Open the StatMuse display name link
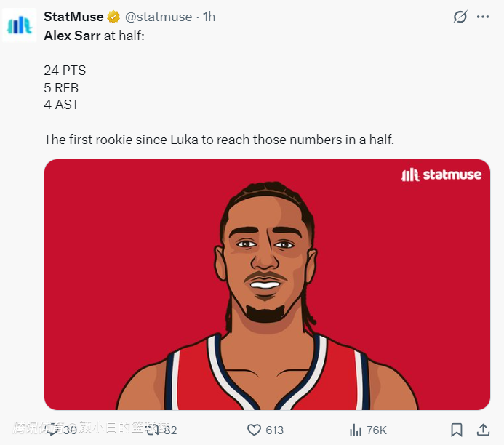 point(73,17)
